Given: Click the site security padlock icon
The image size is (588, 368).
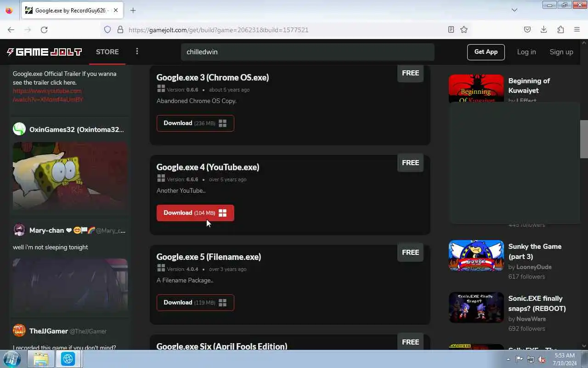Looking at the screenshot, I should click(x=120, y=29).
